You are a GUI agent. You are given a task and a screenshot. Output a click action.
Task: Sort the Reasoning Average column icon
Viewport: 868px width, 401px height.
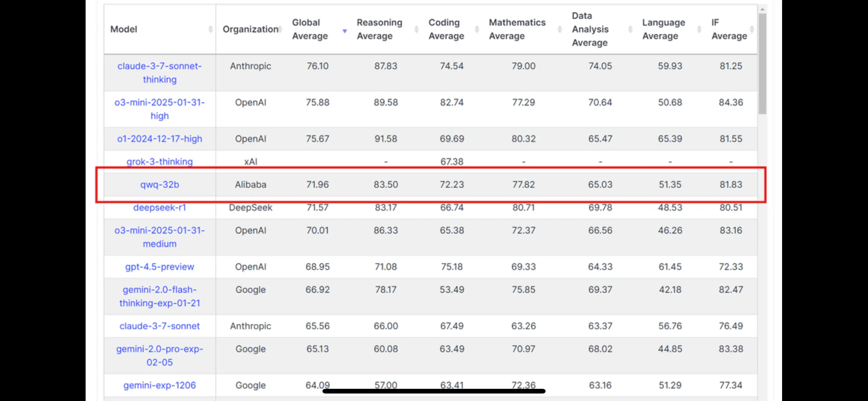(x=416, y=29)
